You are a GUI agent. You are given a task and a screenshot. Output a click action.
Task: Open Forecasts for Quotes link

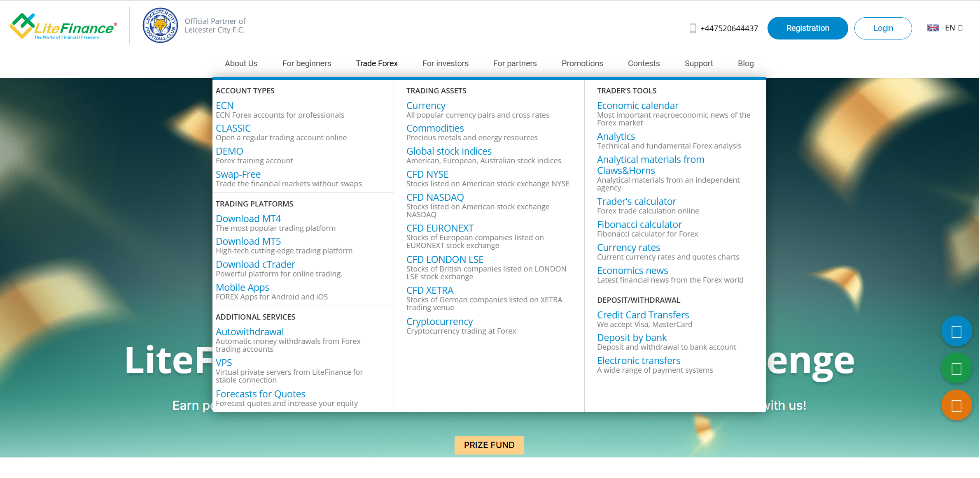pos(261,394)
